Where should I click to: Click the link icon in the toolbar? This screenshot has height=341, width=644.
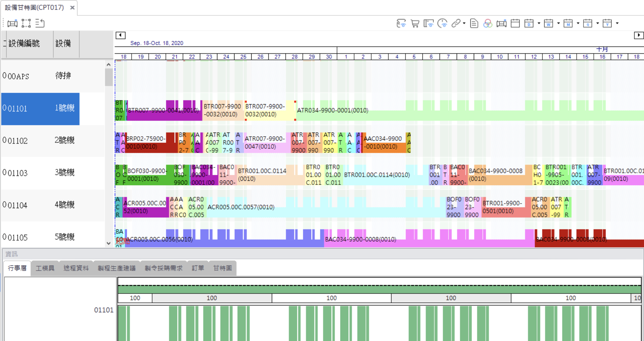click(x=457, y=23)
